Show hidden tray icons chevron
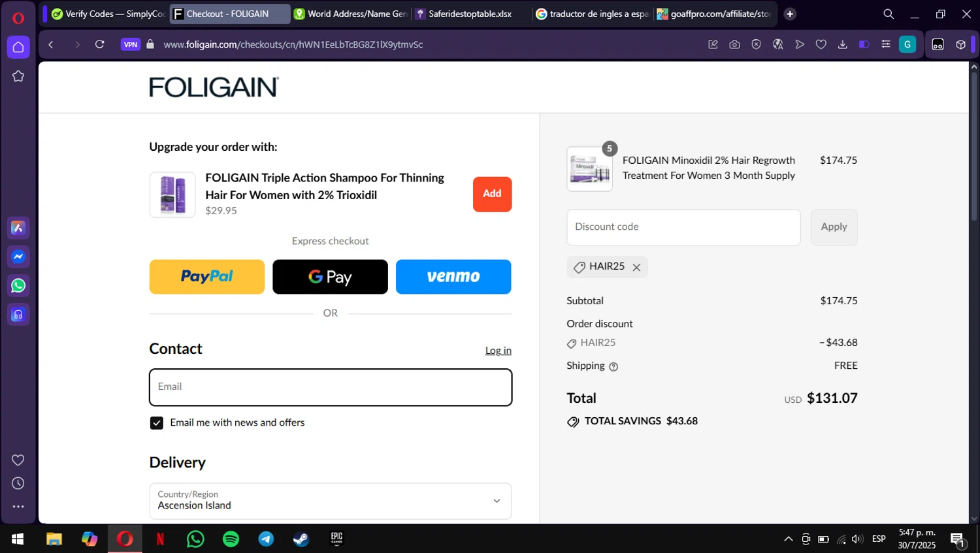This screenshot has width=980, height=553. 789,539
